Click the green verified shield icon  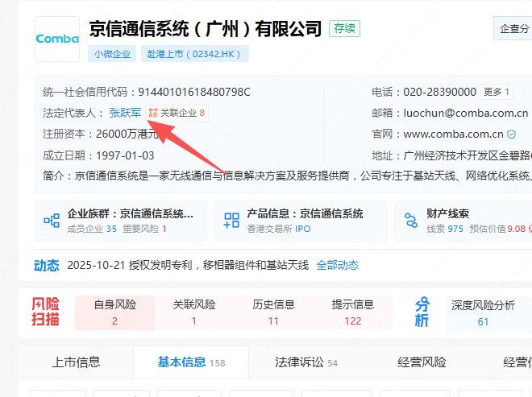[511, 134]
